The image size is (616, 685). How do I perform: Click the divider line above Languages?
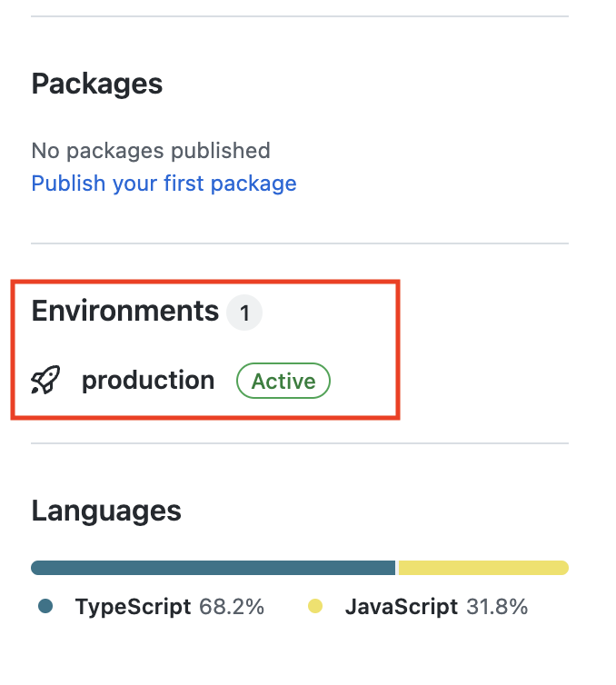pyautogui.click(x=300, y=443)
